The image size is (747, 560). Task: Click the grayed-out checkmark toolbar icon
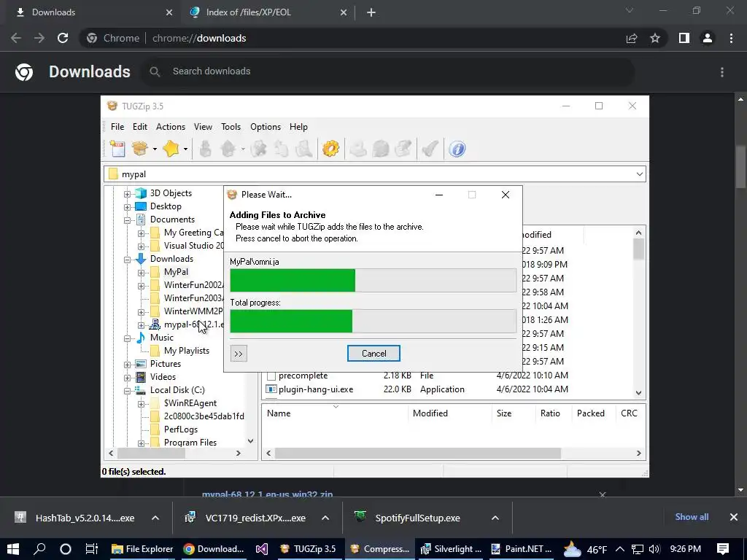(430, 149)
